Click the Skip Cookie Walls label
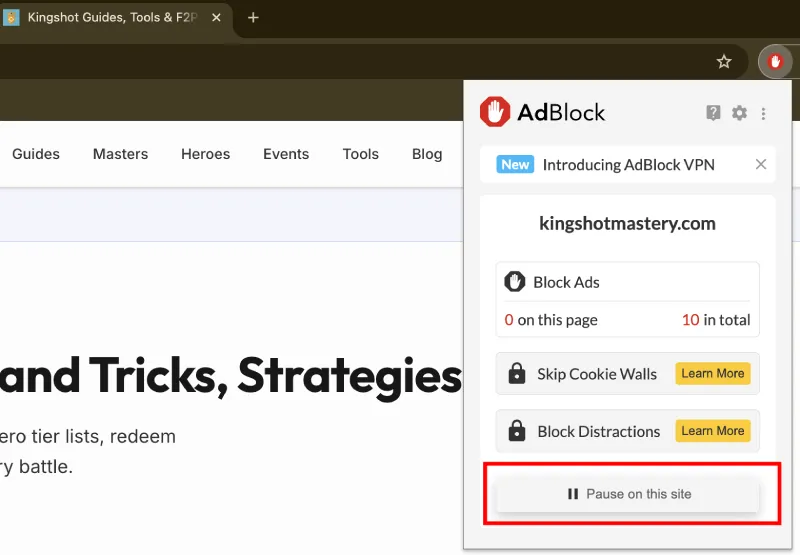Screen dimensions: 800x555 (x=597, y=374)
